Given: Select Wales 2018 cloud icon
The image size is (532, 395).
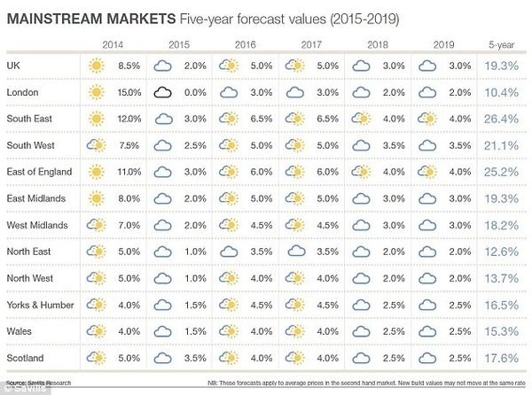Looking at the screenshot, I should tap(361, 331).
